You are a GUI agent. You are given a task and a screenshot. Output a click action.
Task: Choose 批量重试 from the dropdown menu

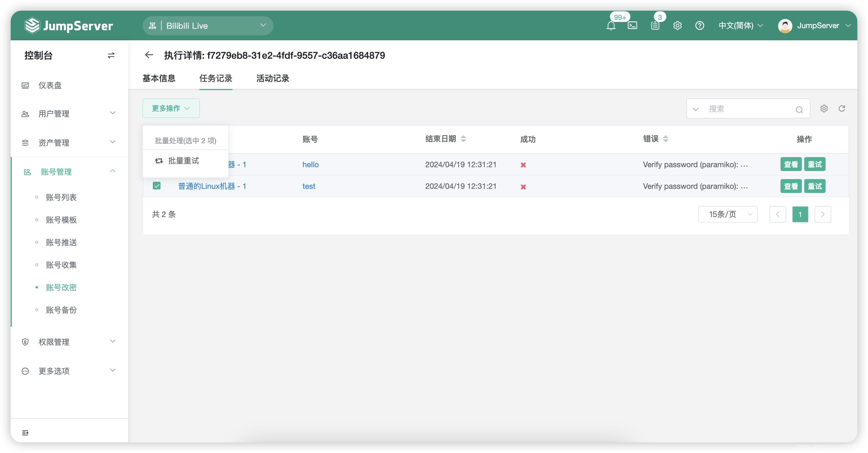183,161
